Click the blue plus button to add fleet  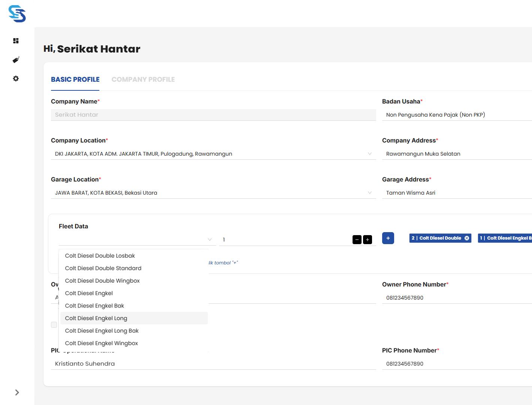388,238
